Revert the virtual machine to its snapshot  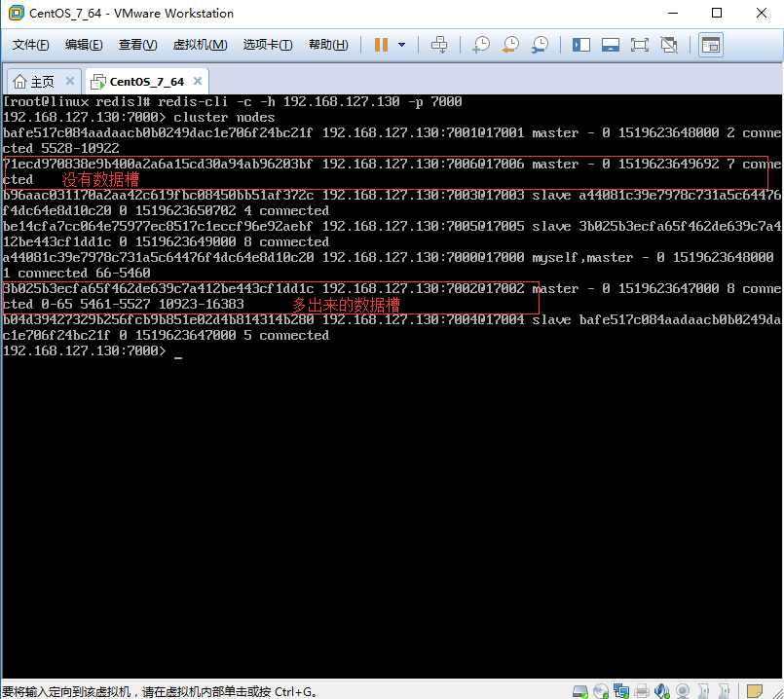pyautogui.click(x=510, y=45)
